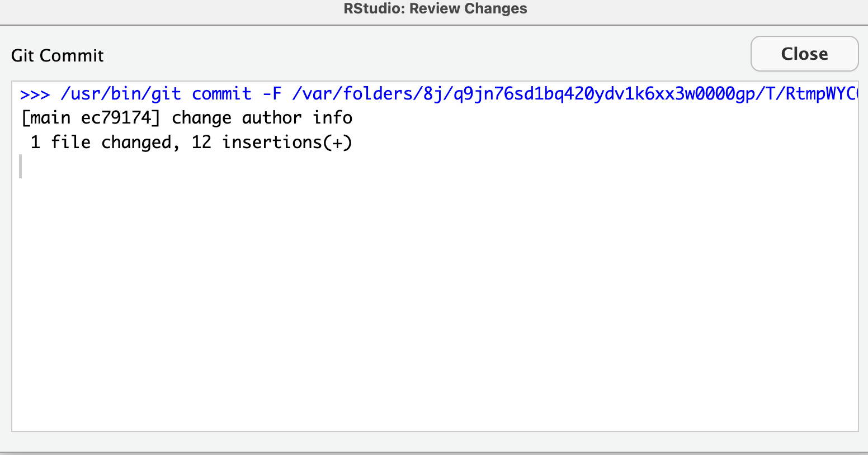The width and height of the screenshot is (868, 455).
Task: Click the word commit in the command
Action: pyautogui.click(x=221, y=93)
